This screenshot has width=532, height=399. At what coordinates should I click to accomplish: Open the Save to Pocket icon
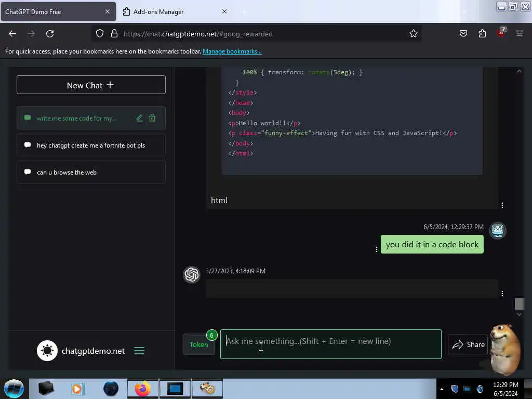coord(463,33)
